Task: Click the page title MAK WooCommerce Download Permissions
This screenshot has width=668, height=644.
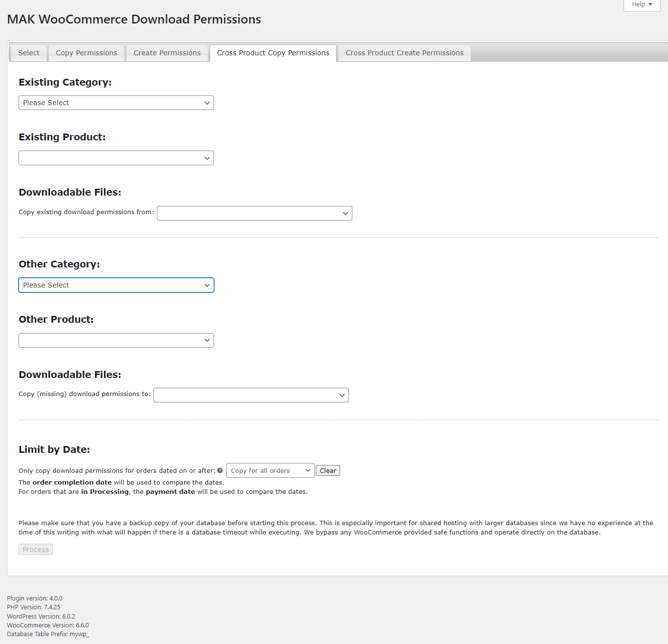Action: (134, 20)
